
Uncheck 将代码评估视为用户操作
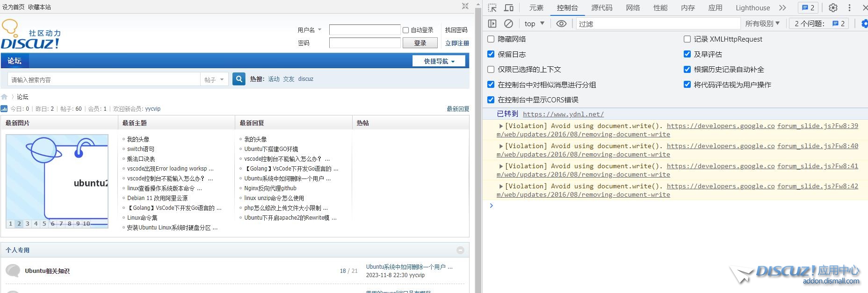coord(687,85)
